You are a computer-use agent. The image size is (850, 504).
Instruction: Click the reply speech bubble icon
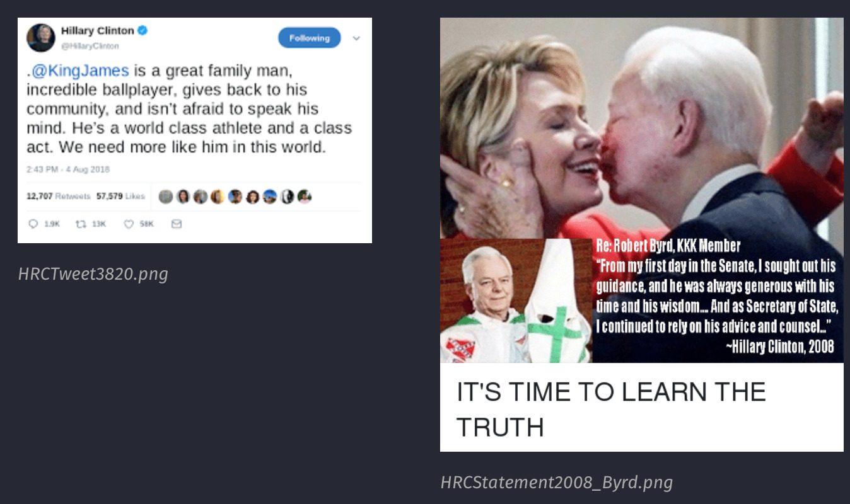coord(33,224)
